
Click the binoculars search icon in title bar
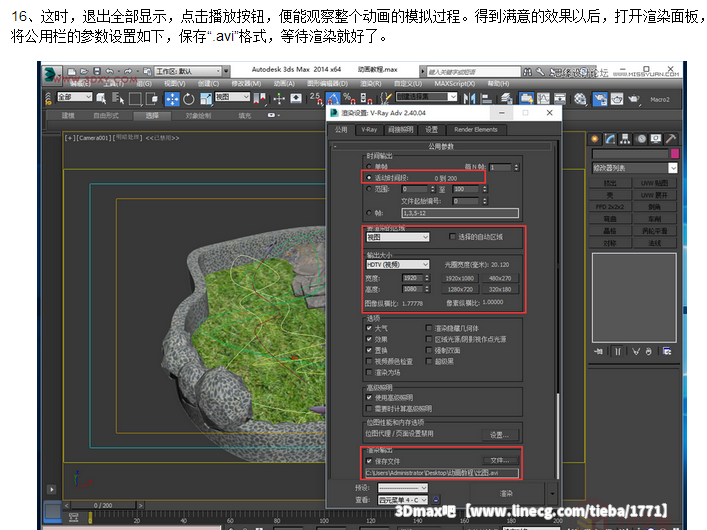coord(527,72)
